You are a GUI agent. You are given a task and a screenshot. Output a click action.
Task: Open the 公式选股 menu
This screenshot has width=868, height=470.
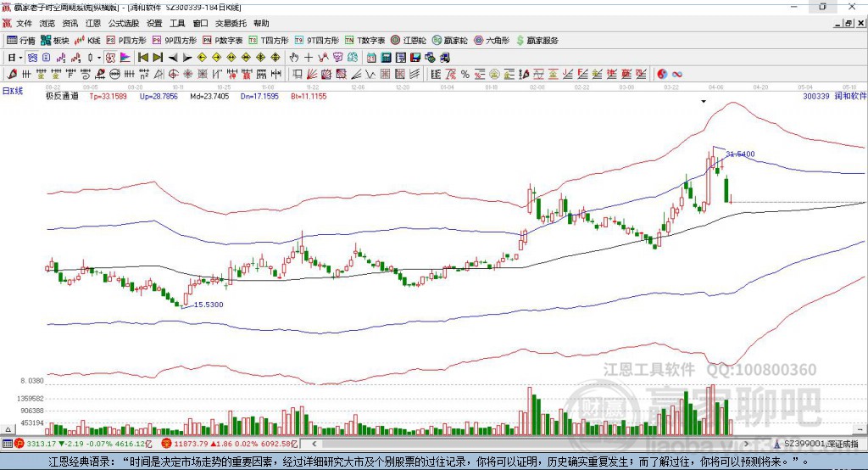(121, 24)
